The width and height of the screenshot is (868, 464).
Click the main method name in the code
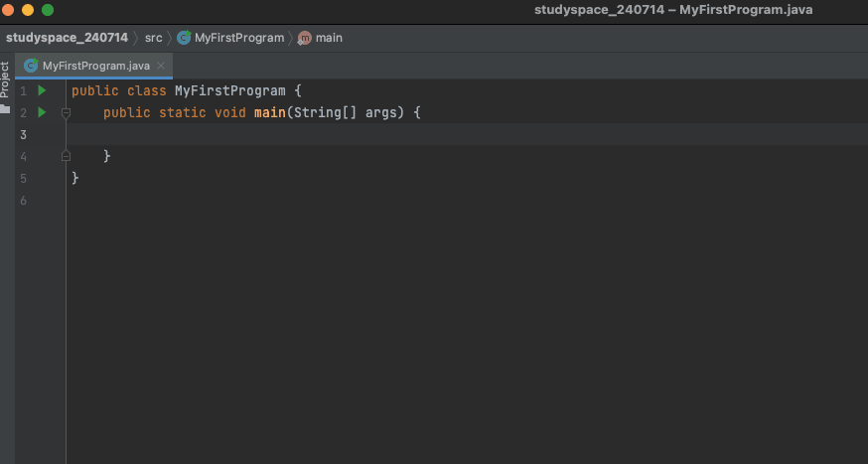click(269, 113)
